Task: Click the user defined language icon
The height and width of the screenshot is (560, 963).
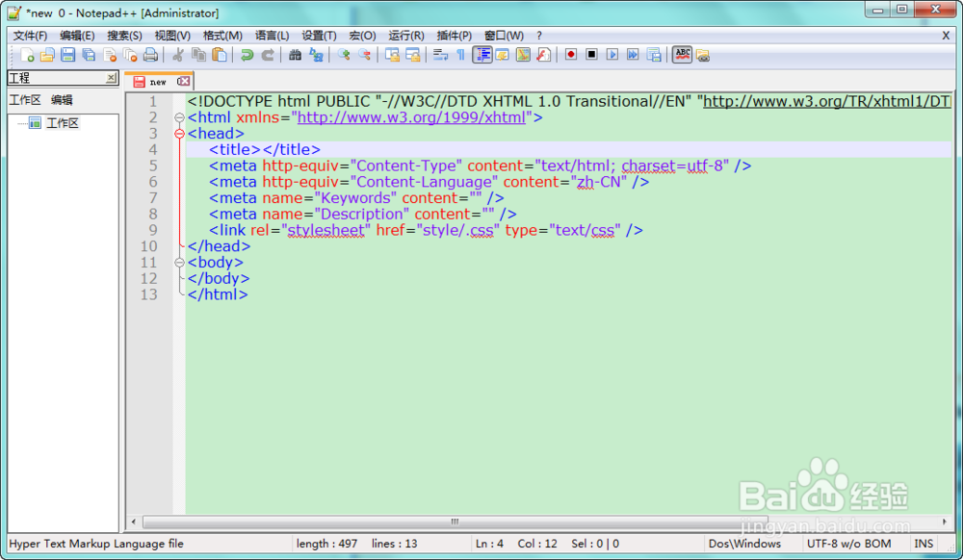Action: pos(503,55)
